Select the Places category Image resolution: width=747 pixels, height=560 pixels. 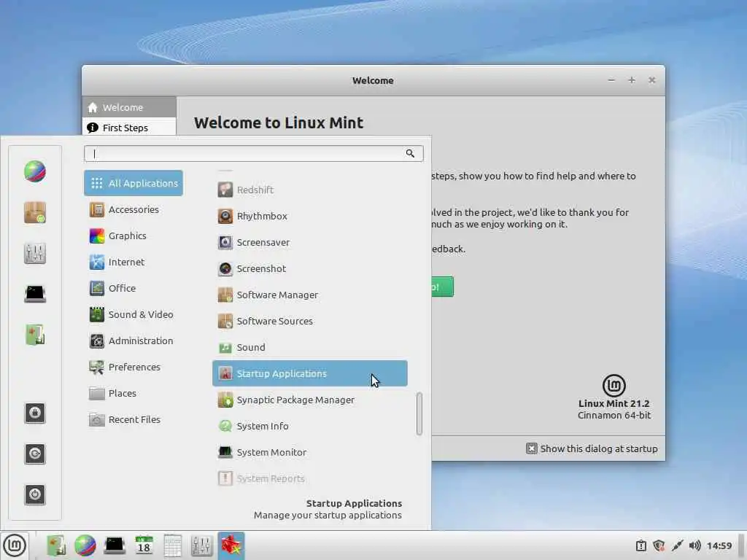click(x=133, y=393)
